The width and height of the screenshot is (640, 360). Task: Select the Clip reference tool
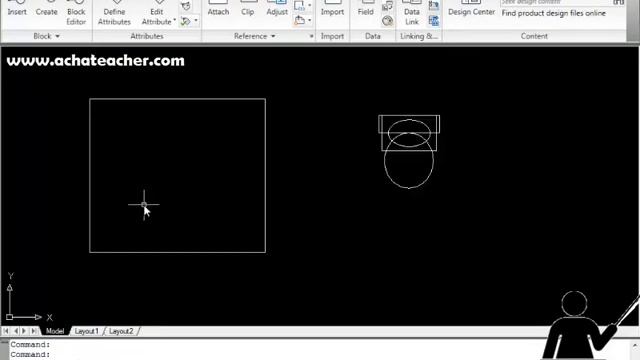point(247,9)
